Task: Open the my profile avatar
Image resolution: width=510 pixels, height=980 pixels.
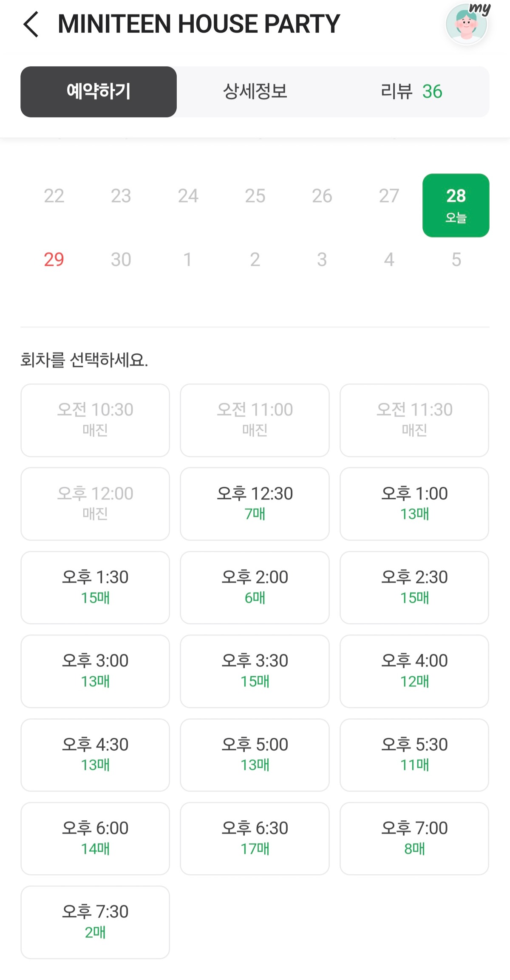Action: (466, 25)
